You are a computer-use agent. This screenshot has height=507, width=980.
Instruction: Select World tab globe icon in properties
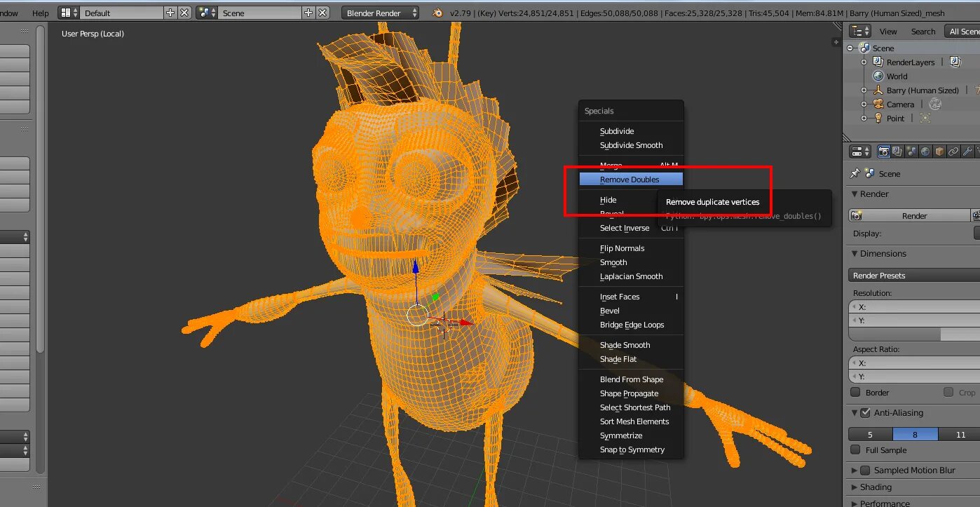coord(925,151)
